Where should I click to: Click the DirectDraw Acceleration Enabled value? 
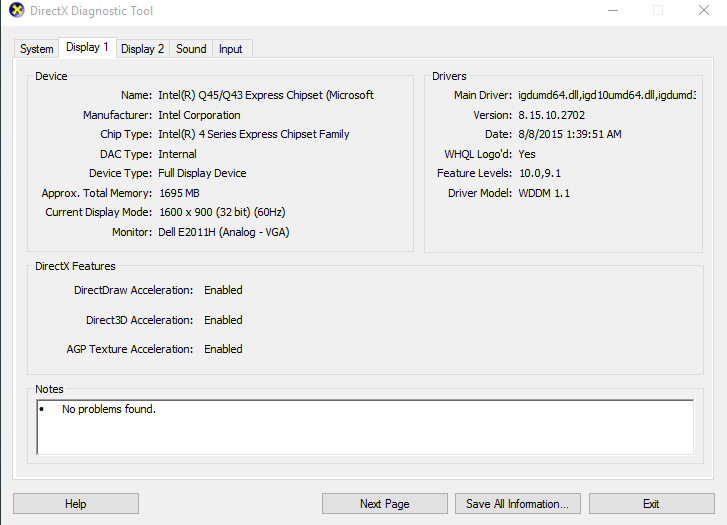tap(223, 290)
